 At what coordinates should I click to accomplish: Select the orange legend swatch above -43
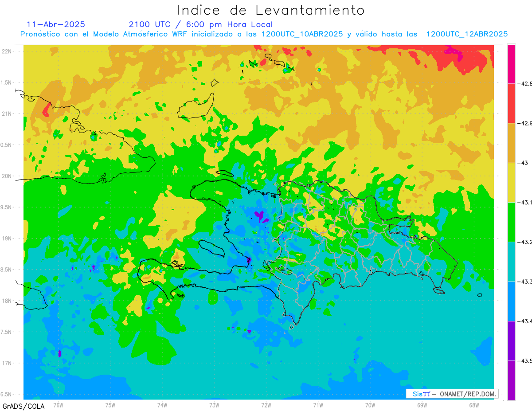point(511,143)
